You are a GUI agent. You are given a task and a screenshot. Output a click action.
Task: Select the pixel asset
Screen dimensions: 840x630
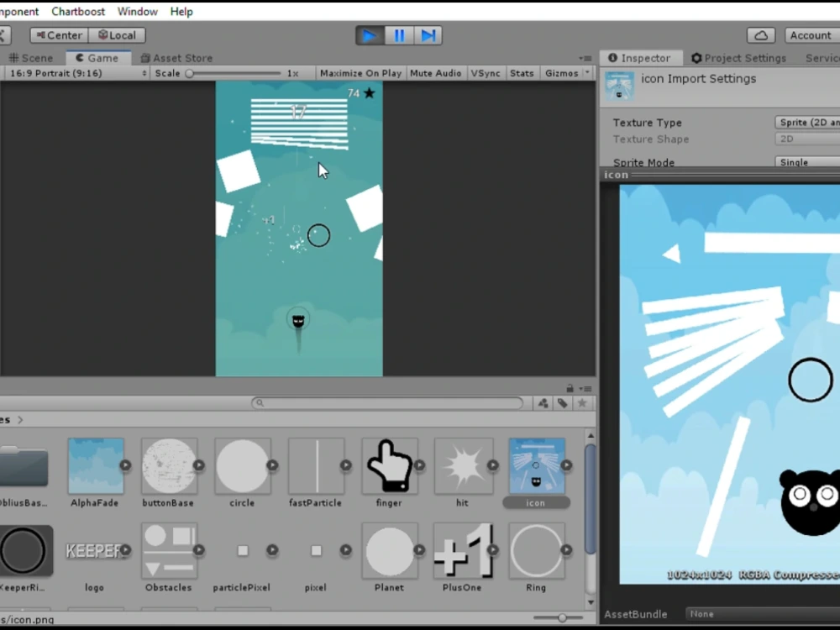(316, 551)
